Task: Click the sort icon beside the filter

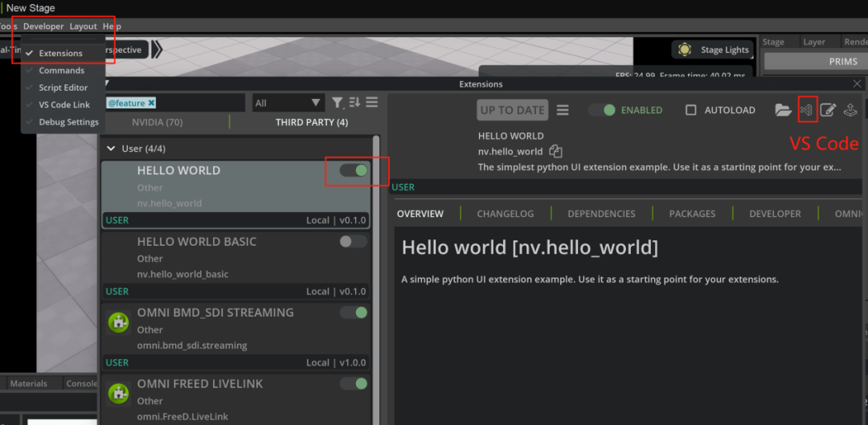Action: pyautogui.click(x=354, y=102)
